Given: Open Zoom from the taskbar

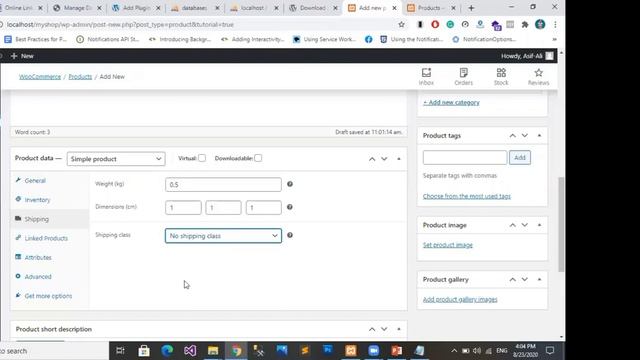Looking at the screenshot, I should [x=373, y=351].
